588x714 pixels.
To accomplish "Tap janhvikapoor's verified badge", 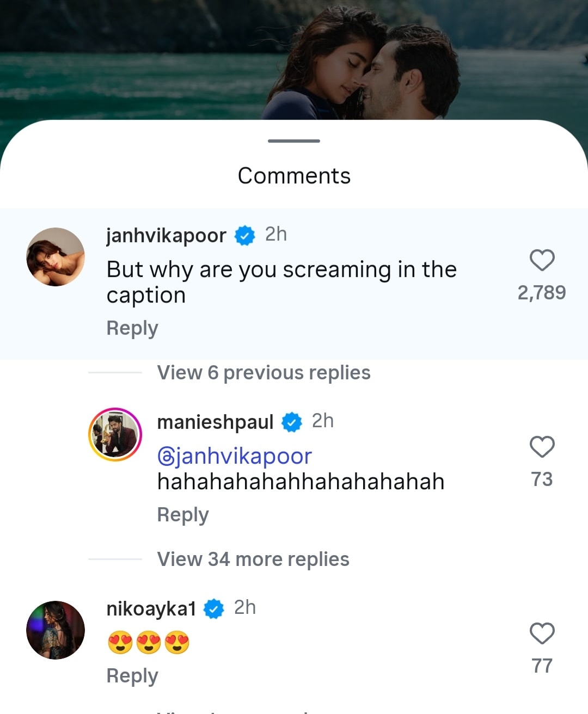I will tap(244, 236).
